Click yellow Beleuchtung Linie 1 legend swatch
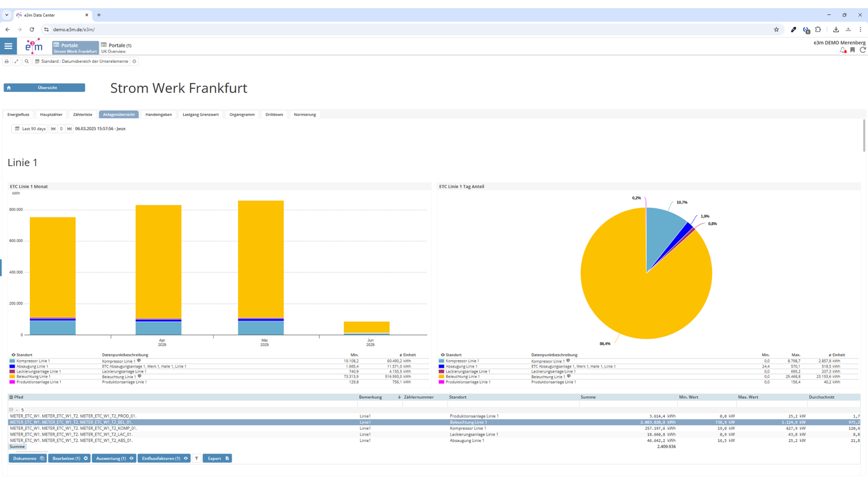This screenshot has height=488, width=868. pos(12,377)
